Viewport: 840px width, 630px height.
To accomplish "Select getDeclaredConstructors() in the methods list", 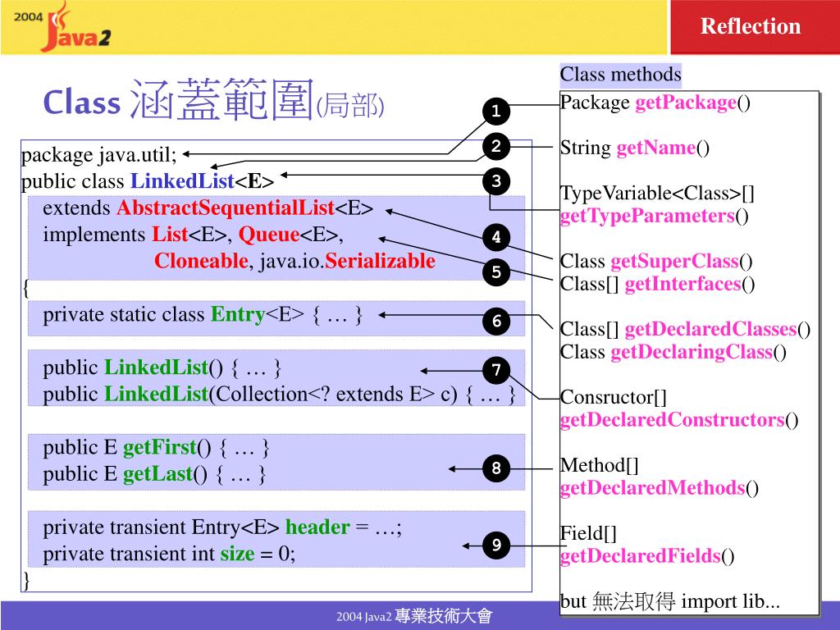I will point(678,419).
